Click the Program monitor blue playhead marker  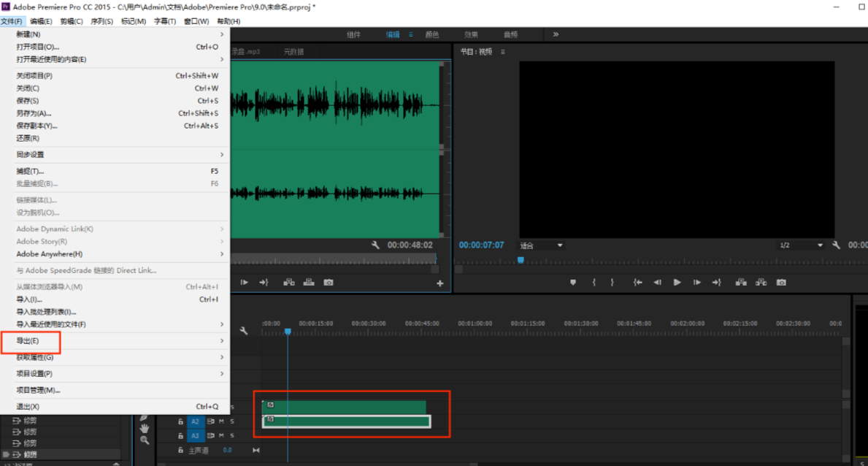(x=521, y=260)
